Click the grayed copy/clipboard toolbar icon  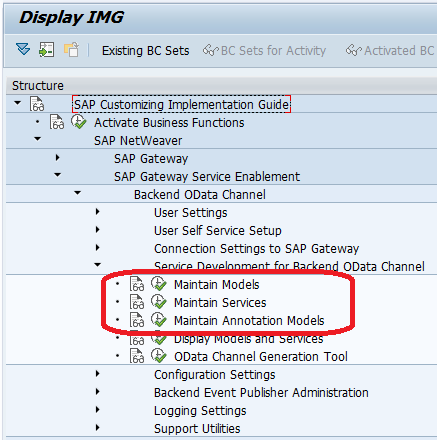click(x=71, y=50)
